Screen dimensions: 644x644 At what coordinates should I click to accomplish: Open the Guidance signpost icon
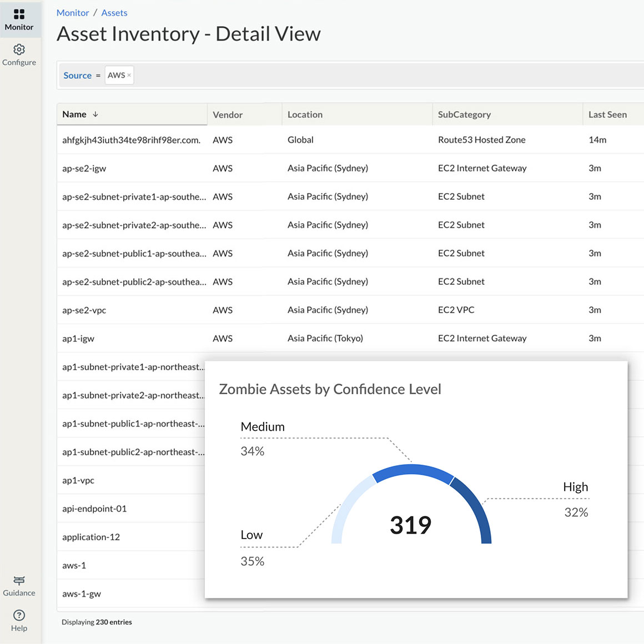click(19, 580)
